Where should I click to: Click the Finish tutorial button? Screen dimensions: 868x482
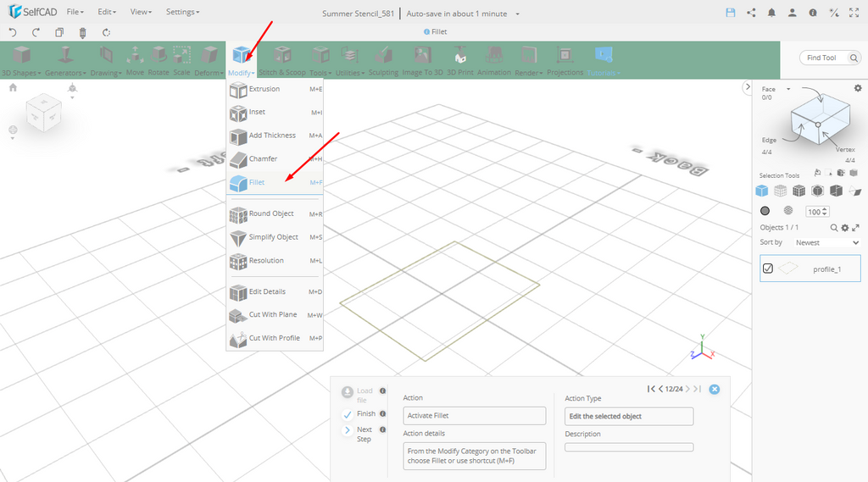364,413
